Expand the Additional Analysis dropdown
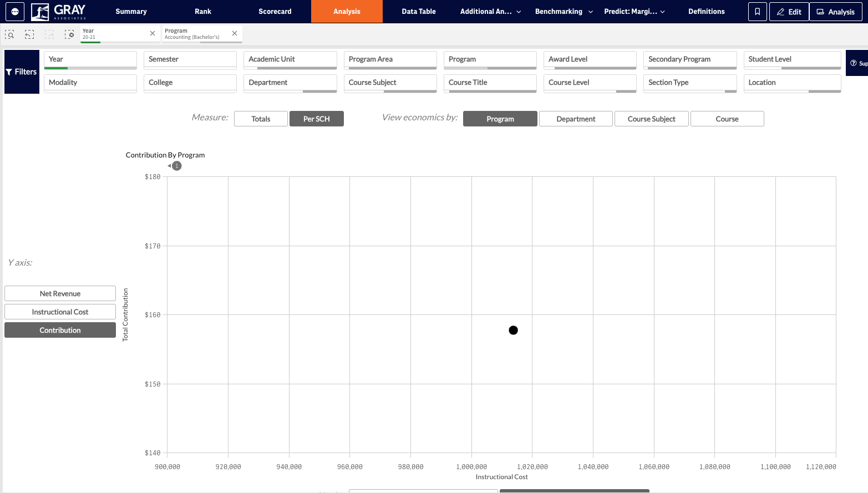This screenshot has width=868, height=493. coord(490,12)
